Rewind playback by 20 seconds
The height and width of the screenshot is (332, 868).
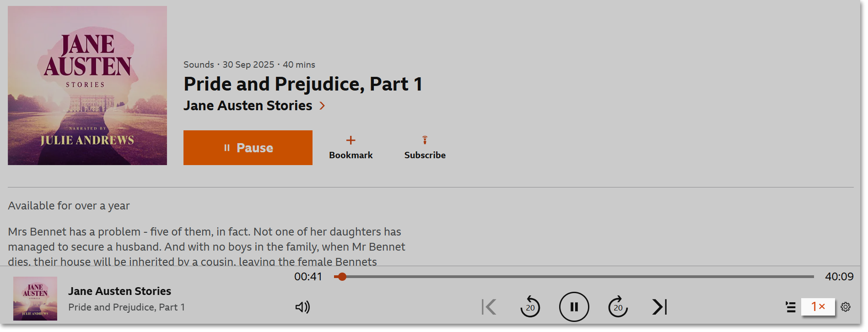point(530,307)
